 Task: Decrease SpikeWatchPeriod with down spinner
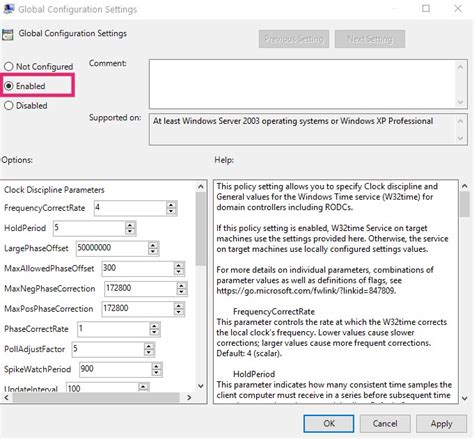[x=156, y=373]
